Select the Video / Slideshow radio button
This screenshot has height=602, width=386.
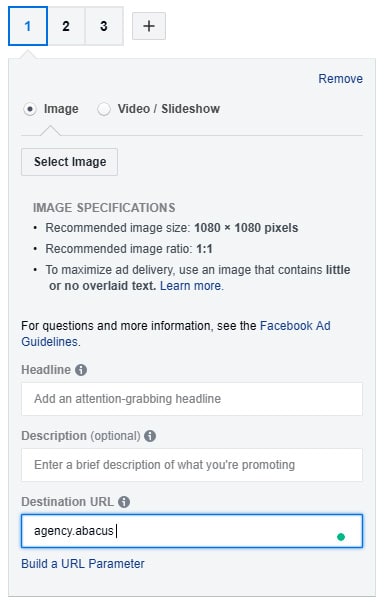click(x=104, y=109)
